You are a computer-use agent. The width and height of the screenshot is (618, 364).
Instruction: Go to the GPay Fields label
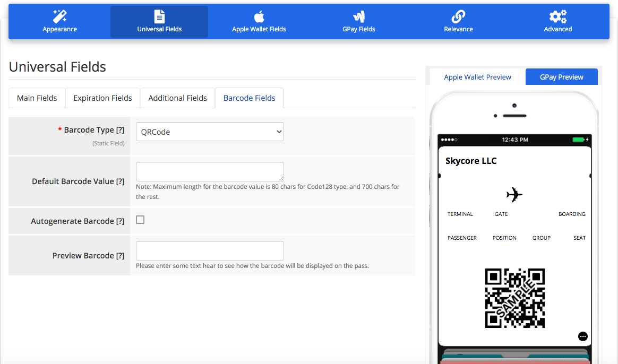point(359,29)
